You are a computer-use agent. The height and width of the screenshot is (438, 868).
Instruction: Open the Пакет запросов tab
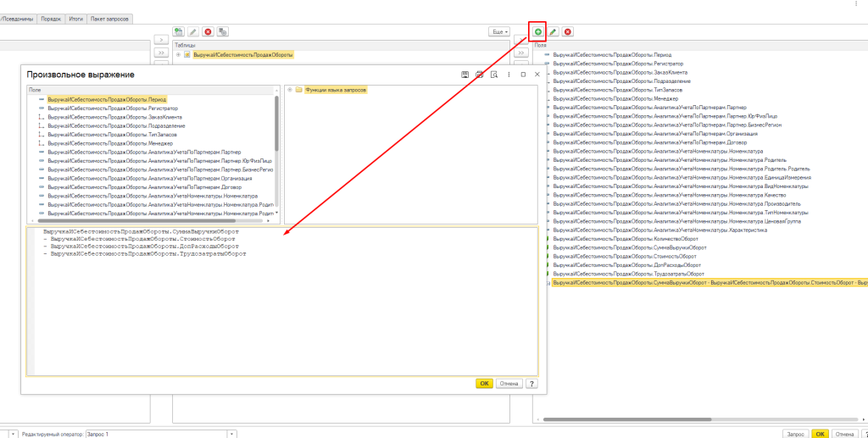[110, 18]
